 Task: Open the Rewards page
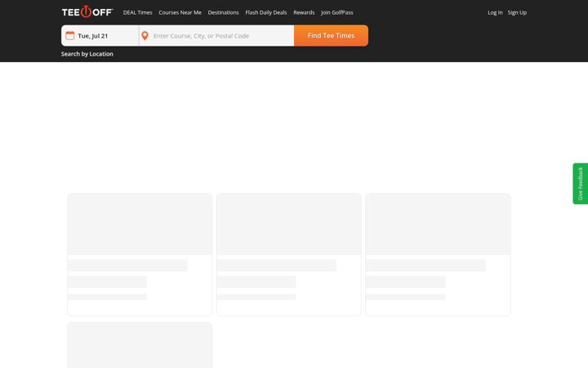(304, 12)
